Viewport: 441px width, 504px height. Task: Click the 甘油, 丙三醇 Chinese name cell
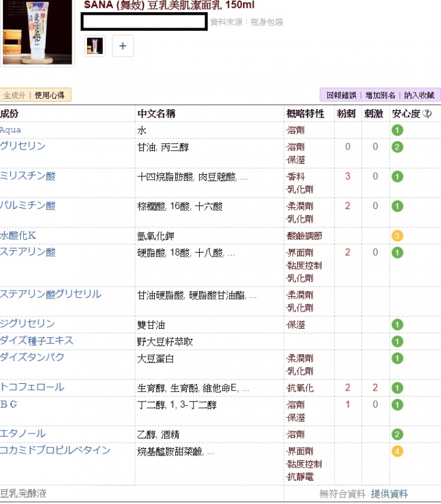point(163,147)
